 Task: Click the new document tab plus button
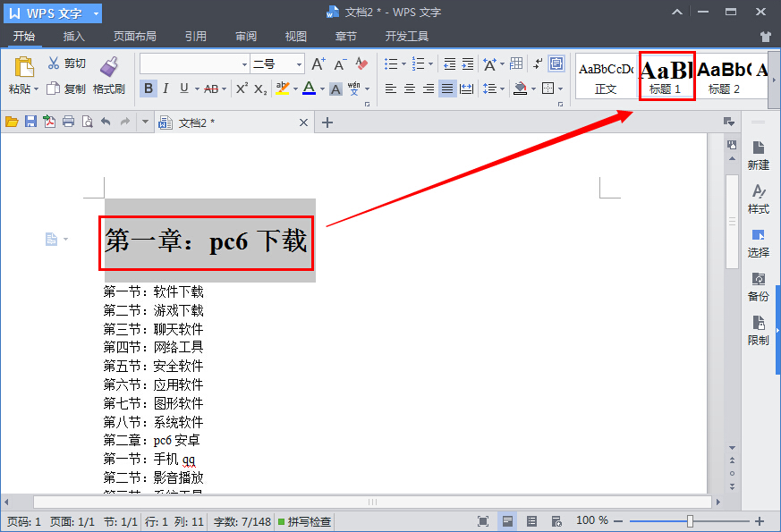[x=327, y=122]
